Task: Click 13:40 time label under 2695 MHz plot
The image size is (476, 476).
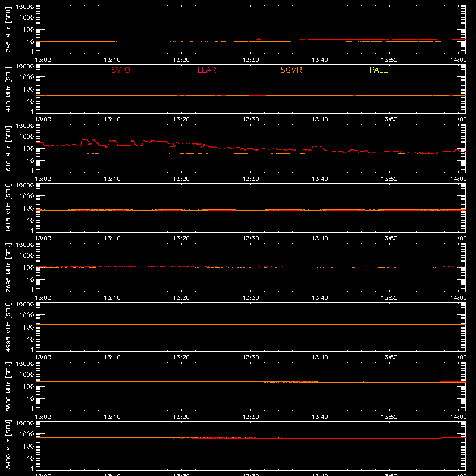Action: 320,298
